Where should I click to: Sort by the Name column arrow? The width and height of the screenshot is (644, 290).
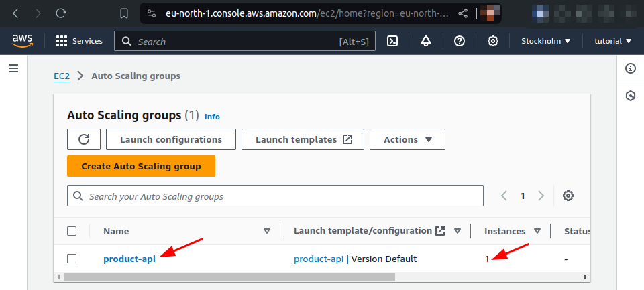267,231
